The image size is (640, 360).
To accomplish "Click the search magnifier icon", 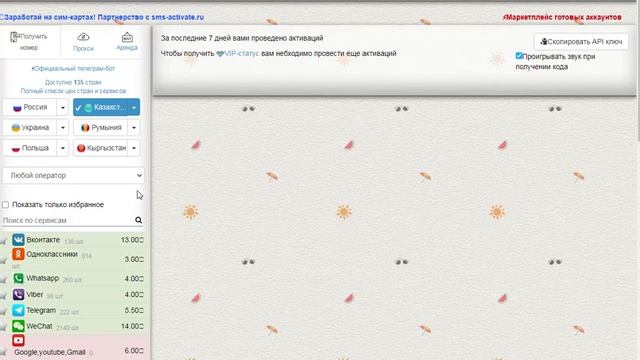I will pyautogui.click(x=139, y=220).
